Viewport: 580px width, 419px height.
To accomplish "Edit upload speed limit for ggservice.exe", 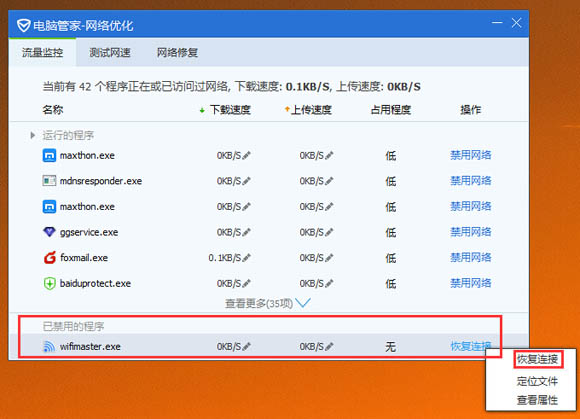I will point(329,232).
